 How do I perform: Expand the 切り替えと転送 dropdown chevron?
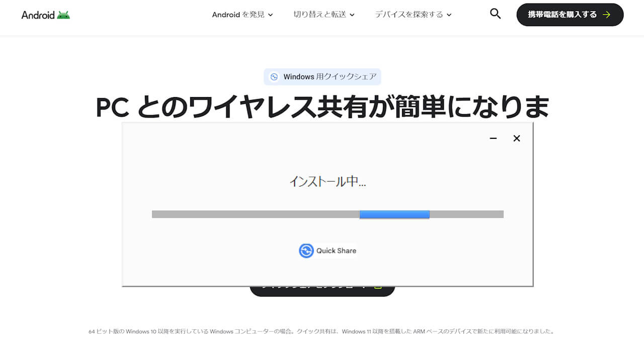click(x=352, y=15)
